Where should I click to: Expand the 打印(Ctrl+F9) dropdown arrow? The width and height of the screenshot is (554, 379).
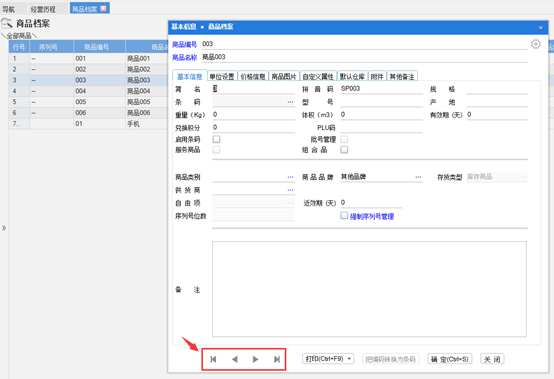[x=349, y=359]
